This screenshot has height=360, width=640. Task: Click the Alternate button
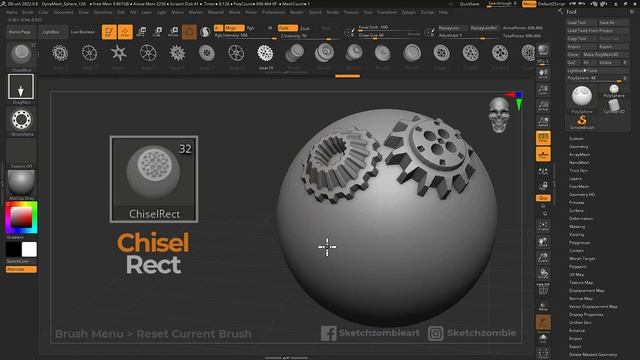pos(21,269)
